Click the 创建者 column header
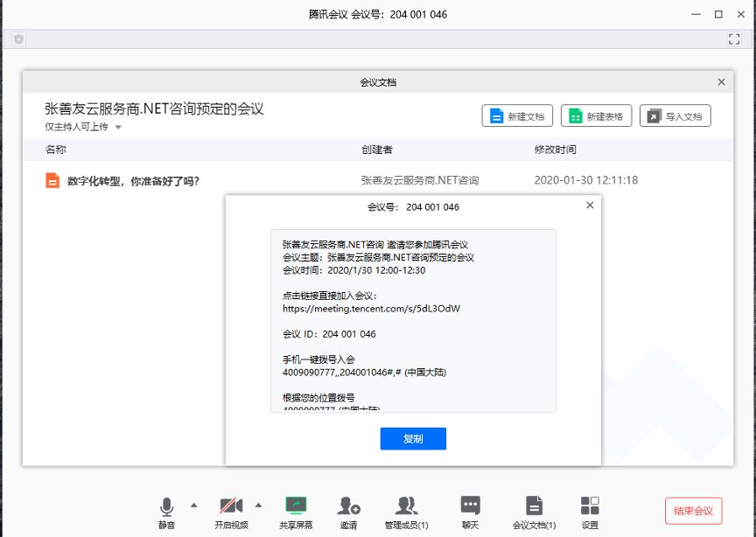The height and width of the screenshot is (537, 756). pyautogui.click(x=377, y=150)
